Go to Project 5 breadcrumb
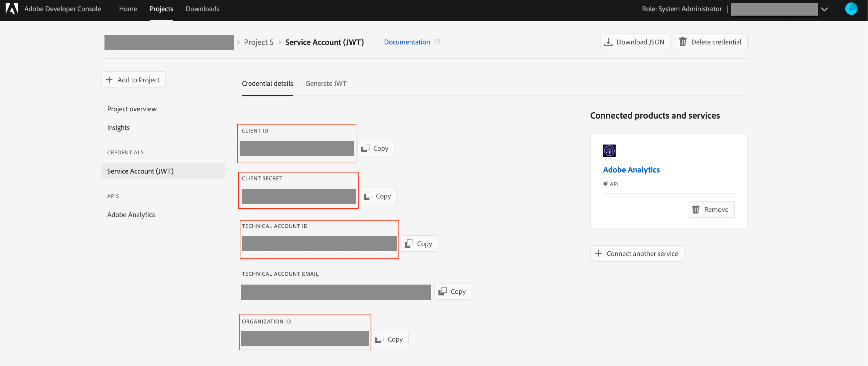 258,42
